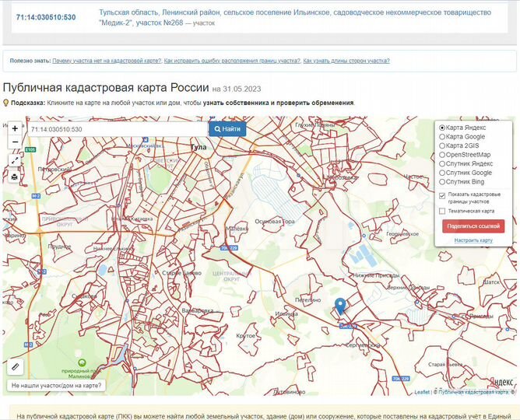Viewport: 520px width, 420px height.
Task: Click Осиновая Гора label on map
Action: pyautogui.click(x=275, y=221)
